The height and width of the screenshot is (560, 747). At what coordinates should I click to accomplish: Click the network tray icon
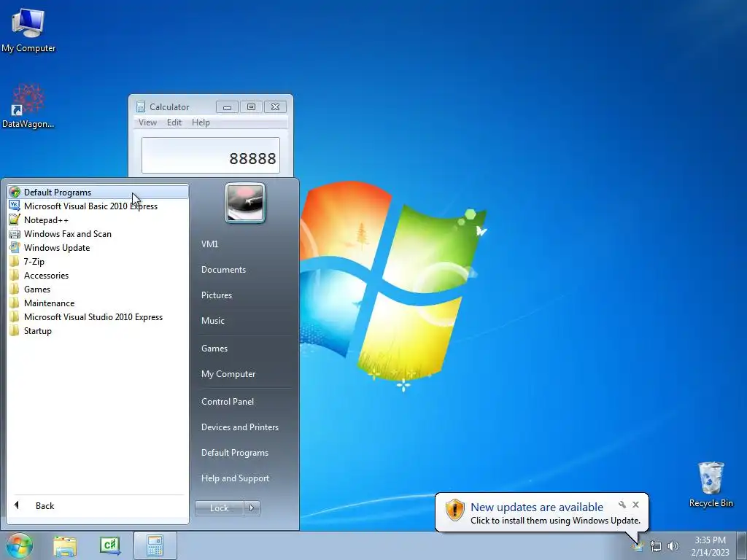click(656, 547)
